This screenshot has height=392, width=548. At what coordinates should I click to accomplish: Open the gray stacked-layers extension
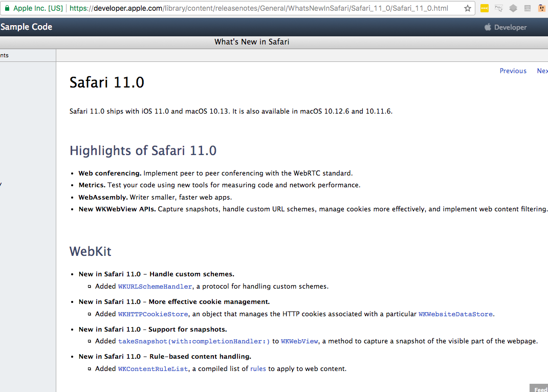[513, 8]
